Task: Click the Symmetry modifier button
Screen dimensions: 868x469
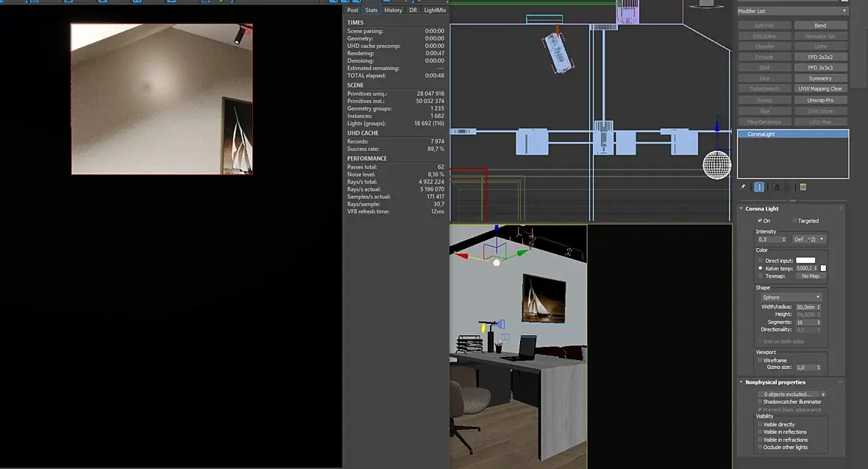Action: [x=820, y=79]
